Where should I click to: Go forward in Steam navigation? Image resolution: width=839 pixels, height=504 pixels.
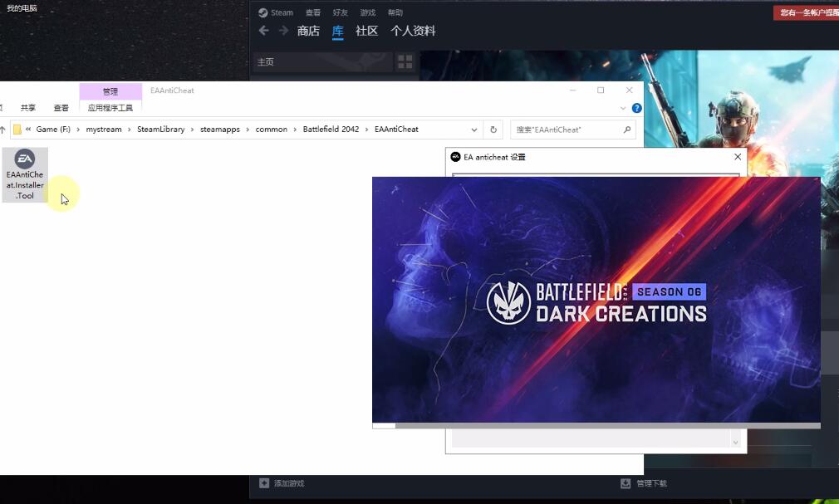coord(283,31)
